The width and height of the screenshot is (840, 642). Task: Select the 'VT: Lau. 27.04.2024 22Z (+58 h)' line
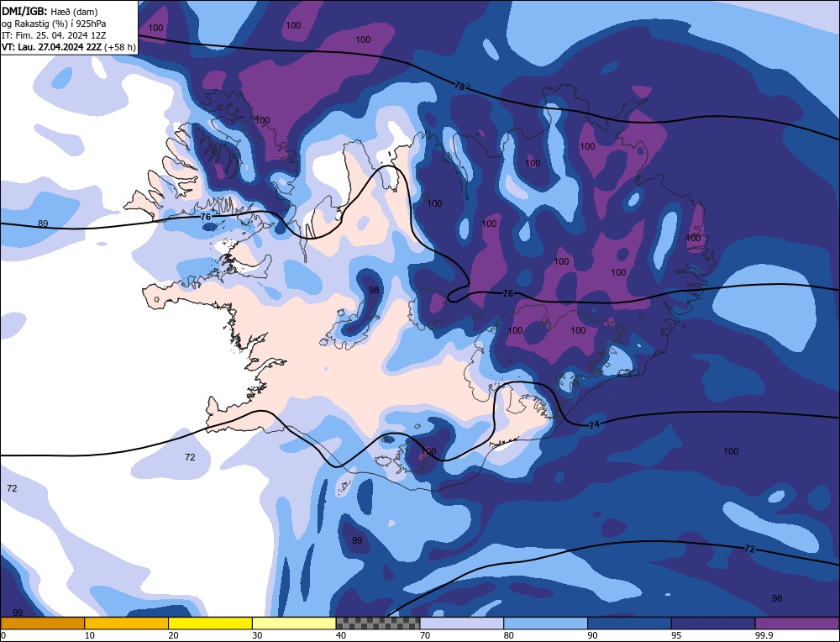pos(69,47)
